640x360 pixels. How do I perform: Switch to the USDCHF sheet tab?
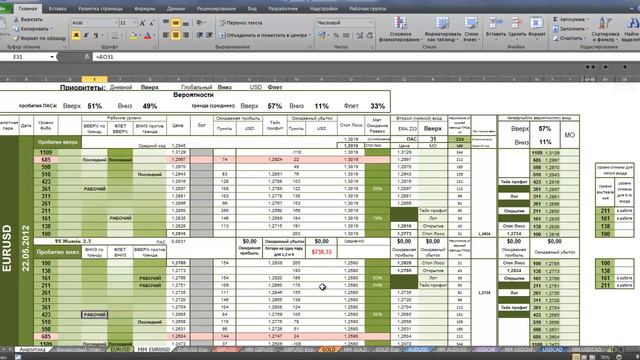tap(485, 350)
